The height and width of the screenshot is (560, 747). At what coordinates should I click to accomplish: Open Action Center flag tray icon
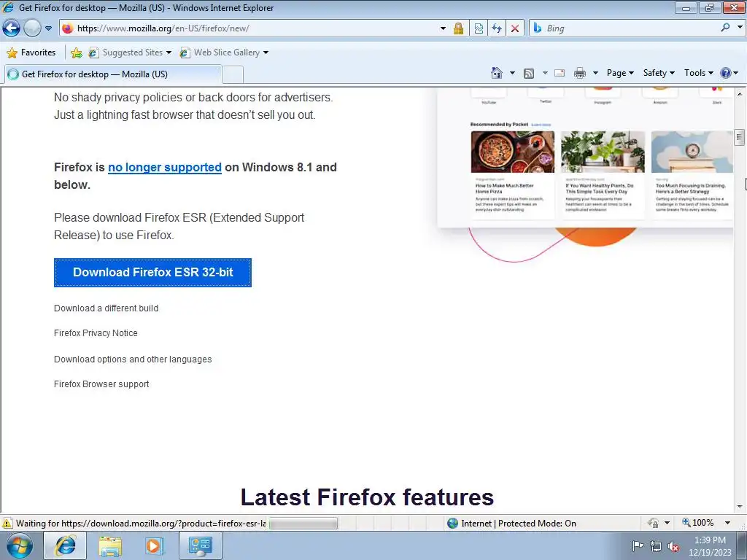[x=638, y=545]
